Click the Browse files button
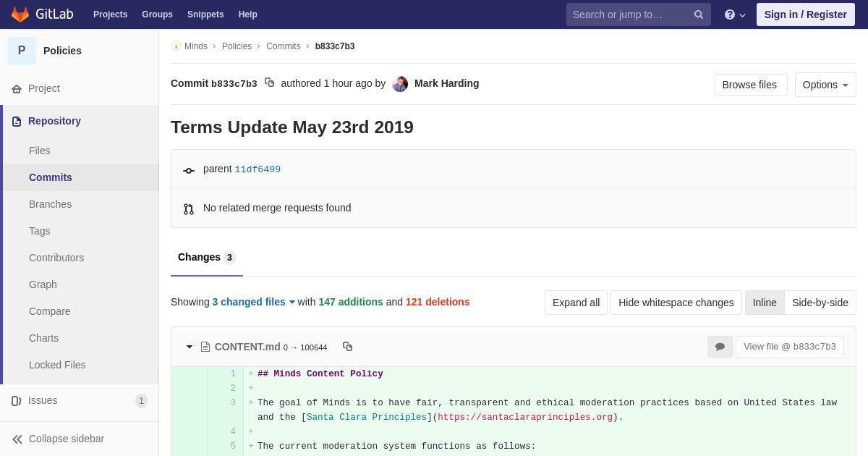The image size is (868, 456). (x=751, y=85)
